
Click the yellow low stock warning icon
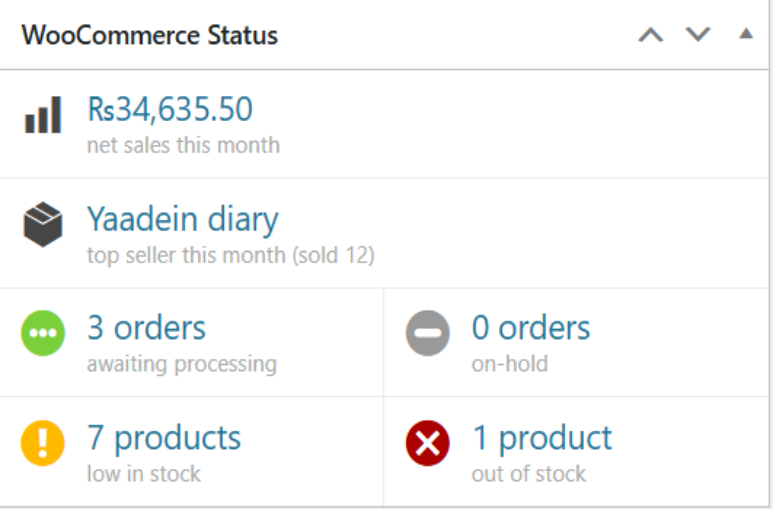pos(43,443)
